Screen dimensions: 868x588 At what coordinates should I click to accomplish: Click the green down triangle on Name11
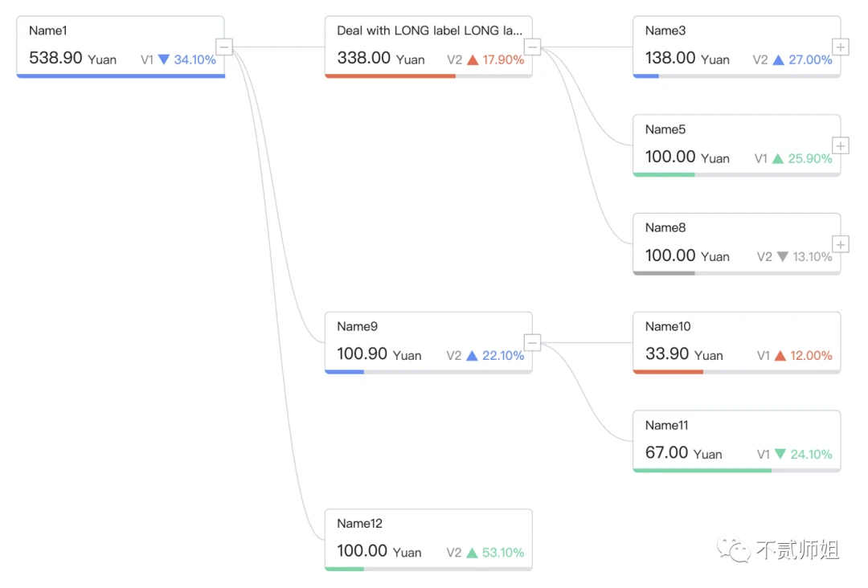coord(780,454)
